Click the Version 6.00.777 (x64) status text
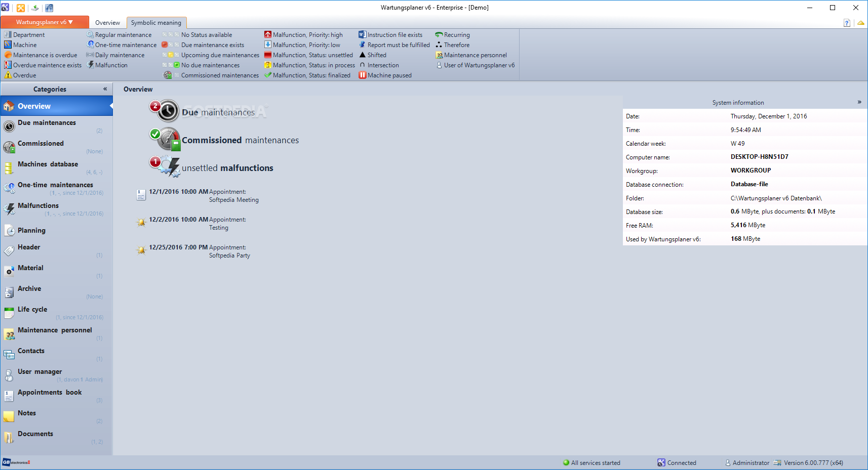Image resolution: width=868 pixels, height=470 pixels. click(813, 463)
